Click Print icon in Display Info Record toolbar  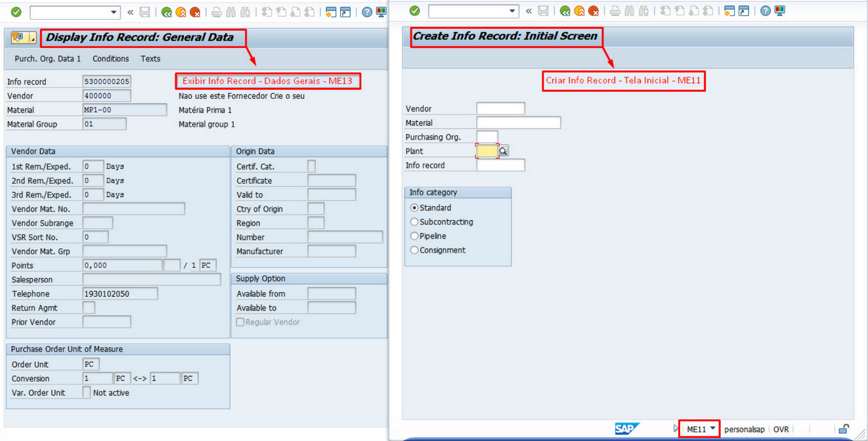click(x=216, y=12)
